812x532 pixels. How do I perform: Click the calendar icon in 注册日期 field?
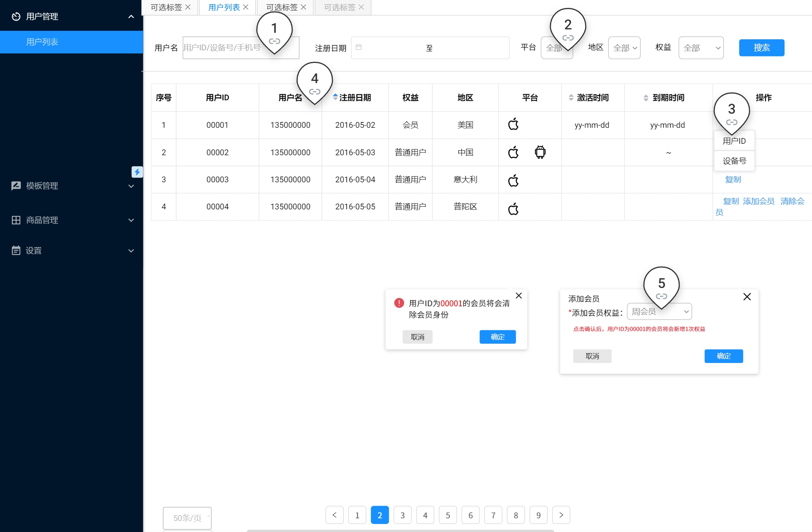pyautogui.click(x=359, y=47)
